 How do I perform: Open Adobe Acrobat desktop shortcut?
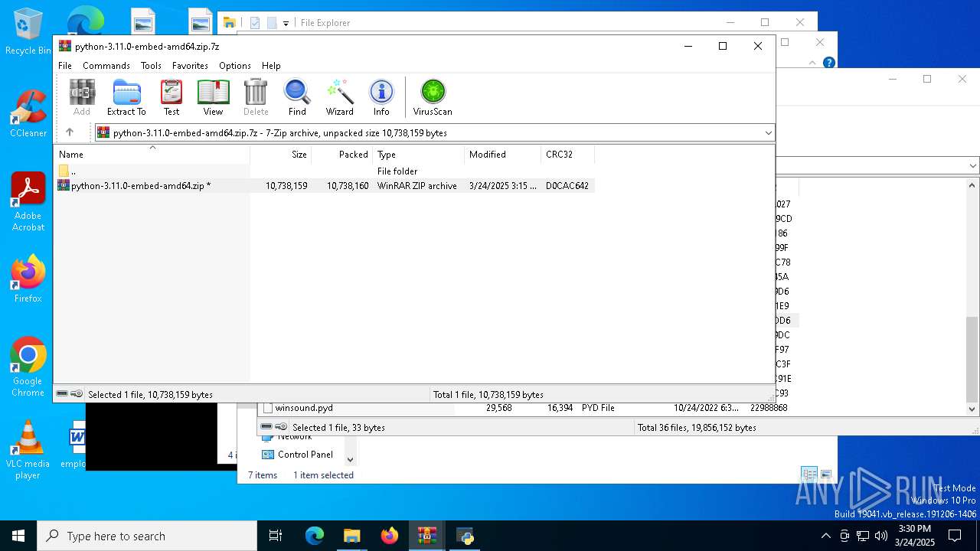(x=28, y=202)
